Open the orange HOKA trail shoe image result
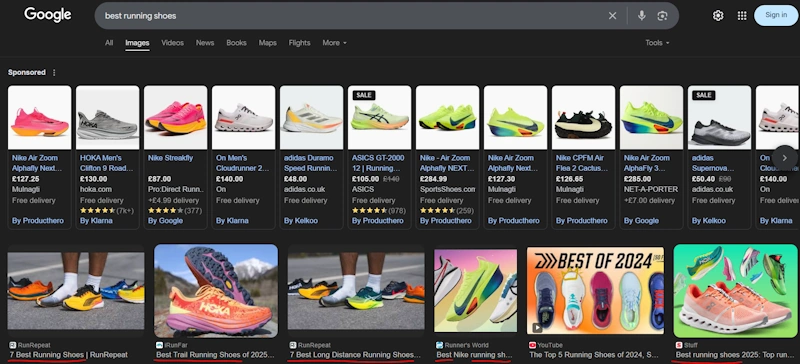 216,291
